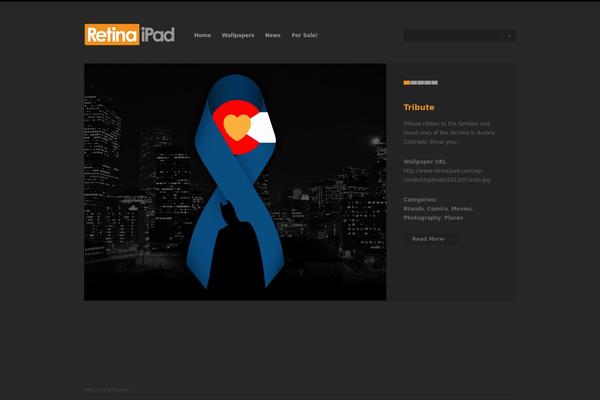This screenshot has width=600, height=400.
Task: Open the Movies category link
Action: coord(461,209)
